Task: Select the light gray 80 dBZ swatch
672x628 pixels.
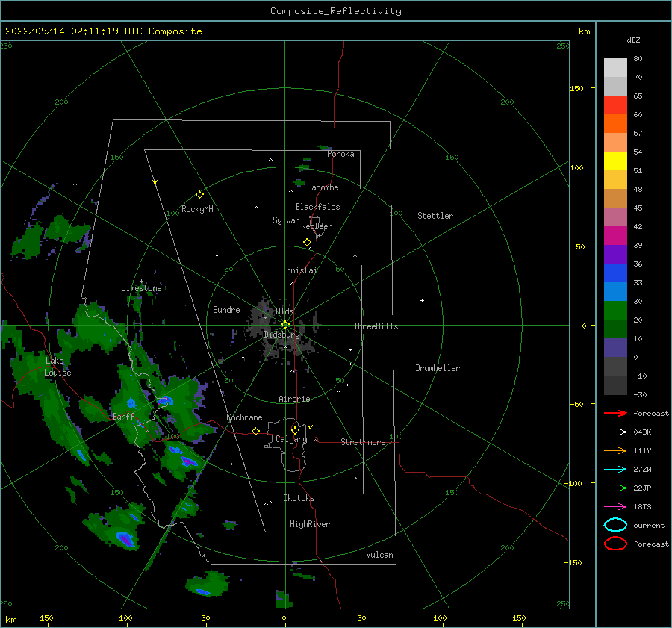Action: [615, 67]
